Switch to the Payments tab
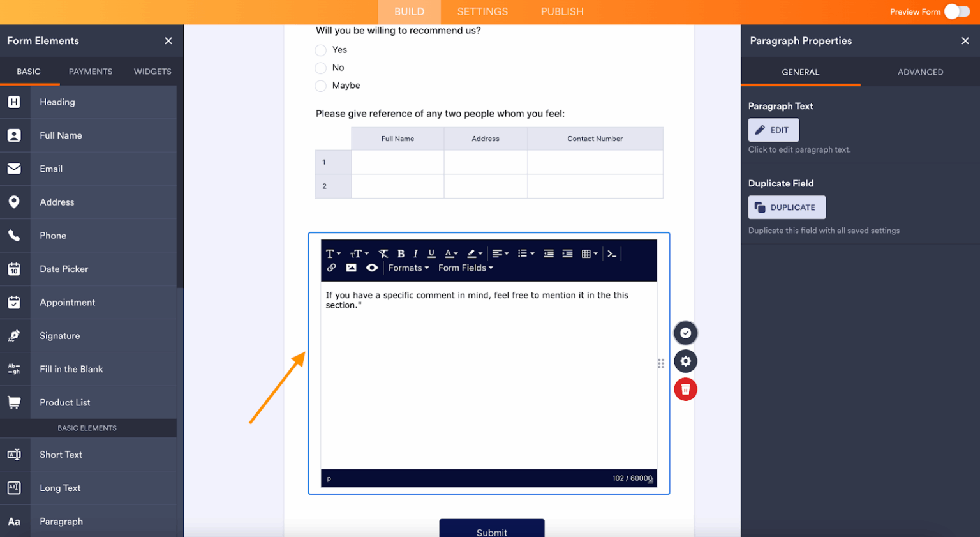The image size is (980, 537). [x=90, y=72]
